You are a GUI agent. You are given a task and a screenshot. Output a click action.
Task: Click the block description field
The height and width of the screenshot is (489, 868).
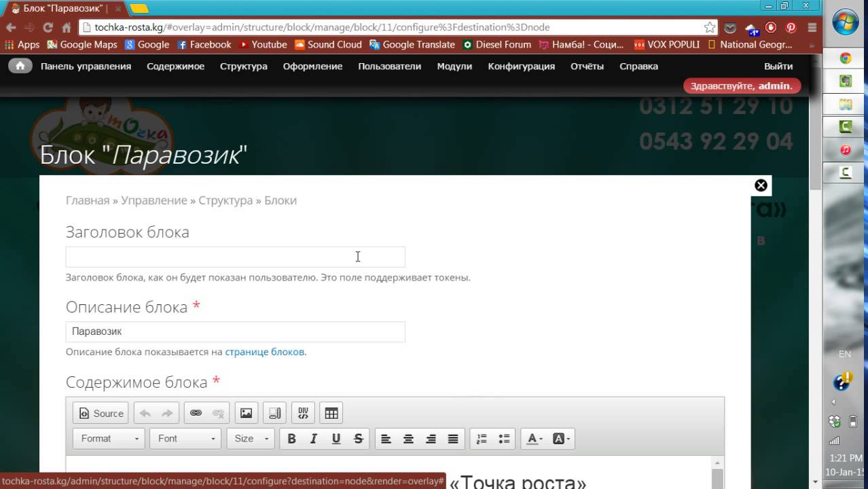[x=235, y=331]
